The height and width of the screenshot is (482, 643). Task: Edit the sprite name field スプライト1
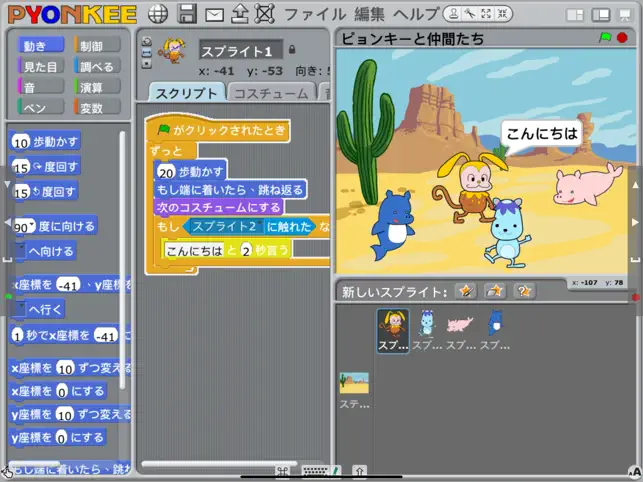click(241, 50)
